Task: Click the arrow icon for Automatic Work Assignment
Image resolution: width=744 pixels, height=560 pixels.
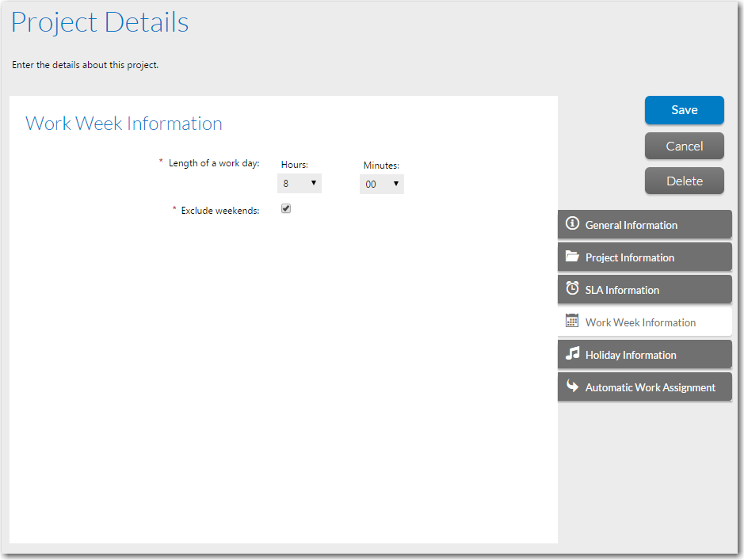Action: point(572,387)
